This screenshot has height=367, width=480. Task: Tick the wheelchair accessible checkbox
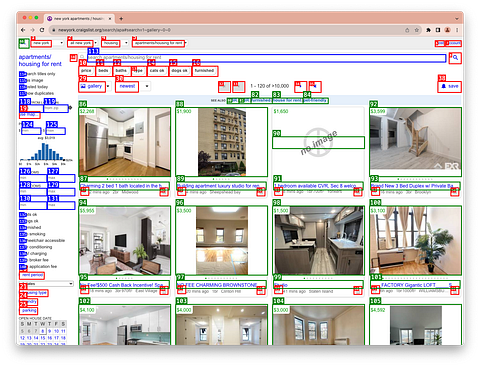[22, 240]
